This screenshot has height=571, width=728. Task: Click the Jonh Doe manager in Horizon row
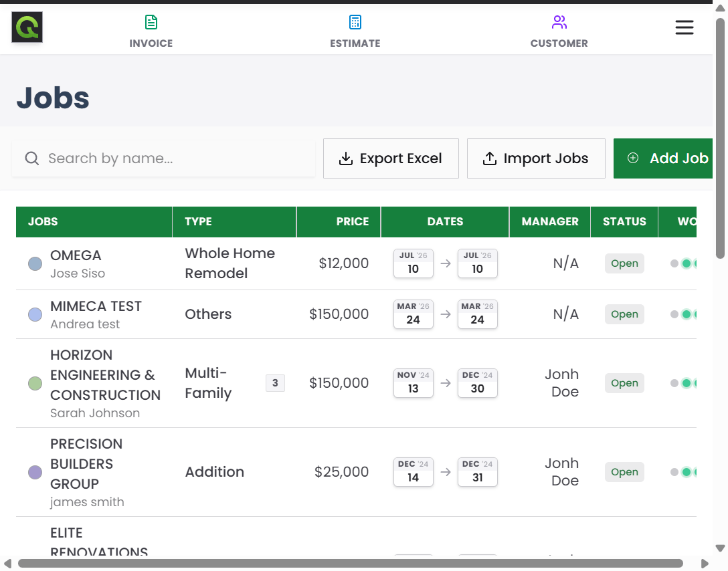coord(562,383)
